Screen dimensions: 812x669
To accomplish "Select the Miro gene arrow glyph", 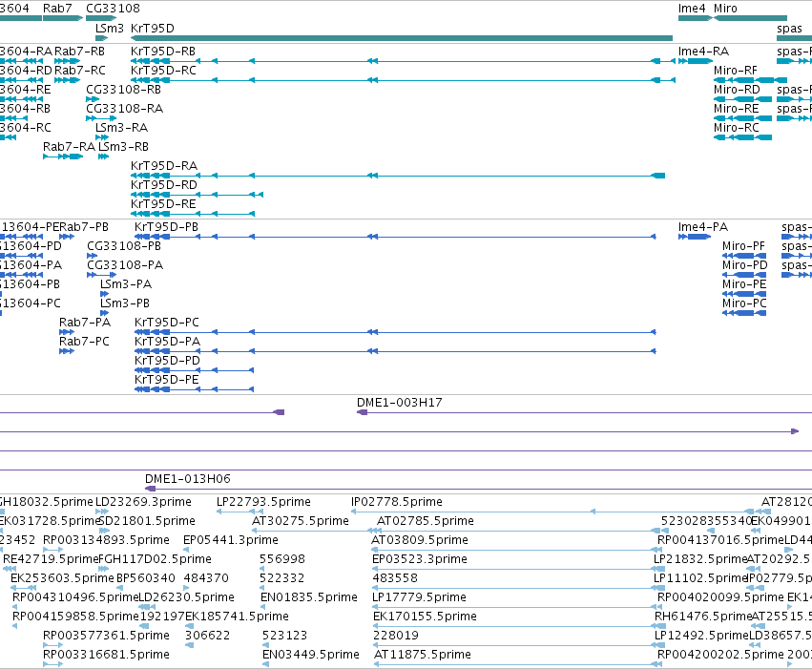I will [x=750, y=18].
